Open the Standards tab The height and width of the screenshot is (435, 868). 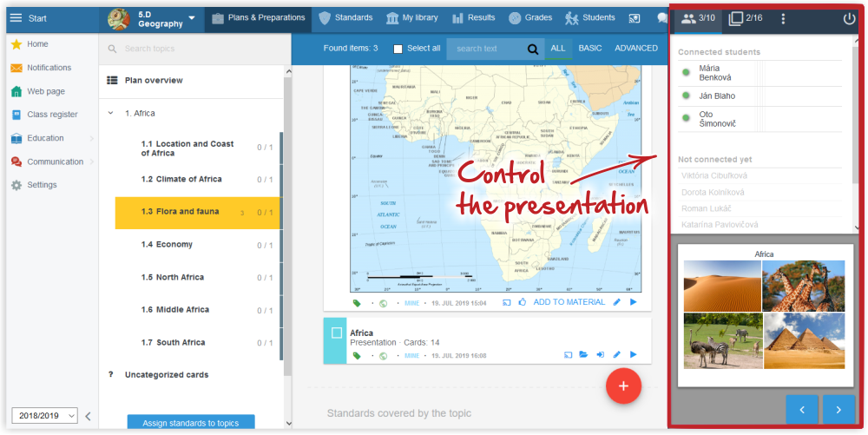click(345, 17)
